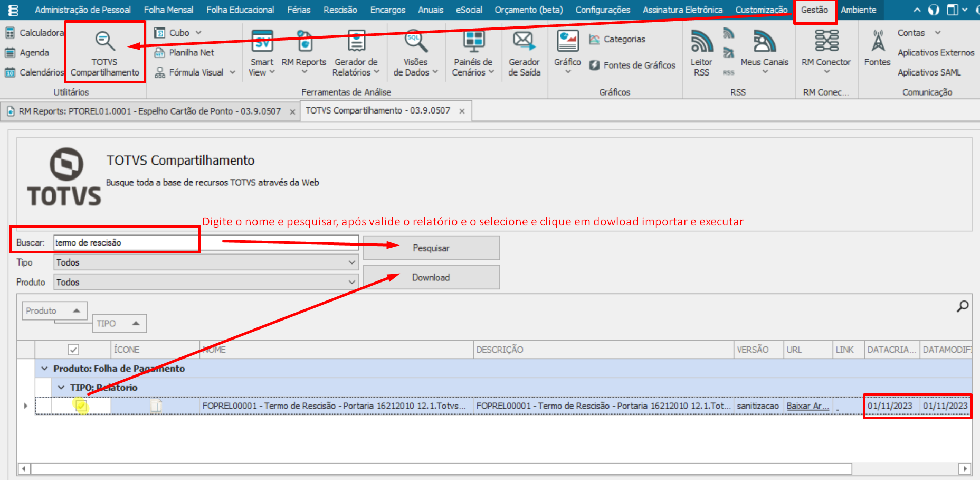The width and height of the screenshot is (980, 480).
Task: Click the 'sanitizacao' version cell
Action: (758, 406)
